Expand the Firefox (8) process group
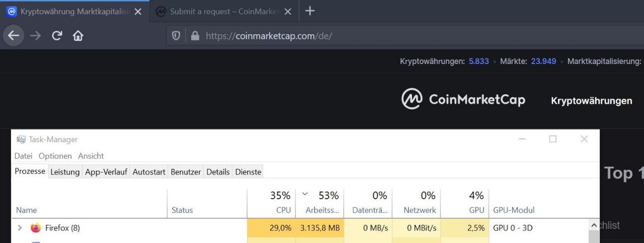The height and width of the screenshot is (243, 644). pos(20,228)
